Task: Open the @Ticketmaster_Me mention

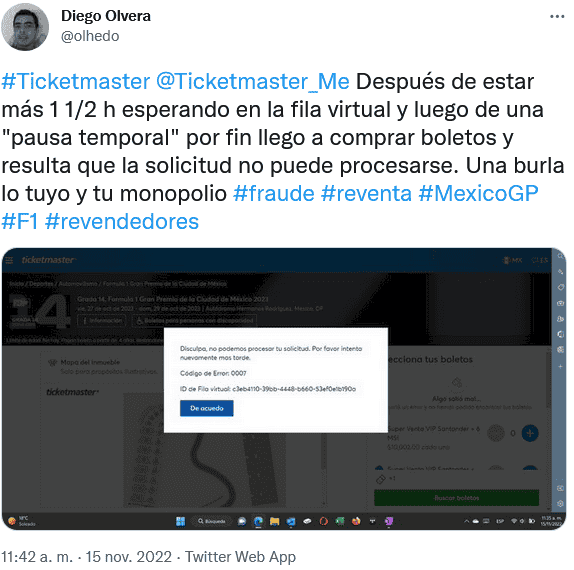Action: coord(253,81)
